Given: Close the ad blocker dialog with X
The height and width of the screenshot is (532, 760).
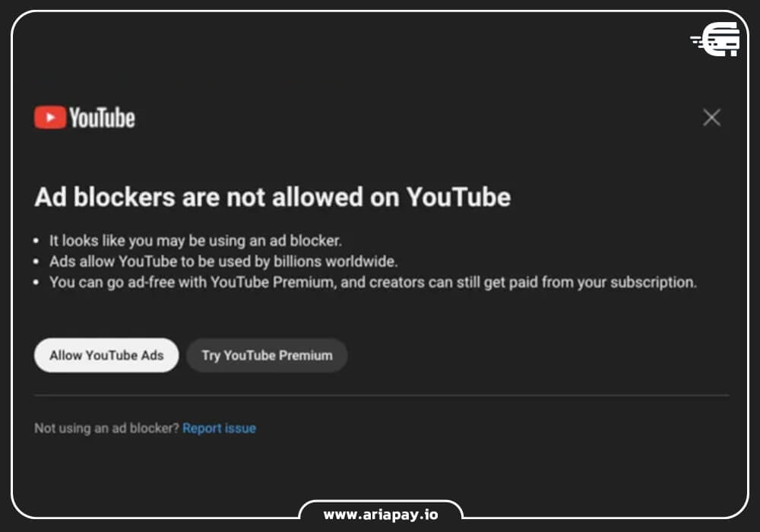Looking at the screenshot, I should coord(711,117).
